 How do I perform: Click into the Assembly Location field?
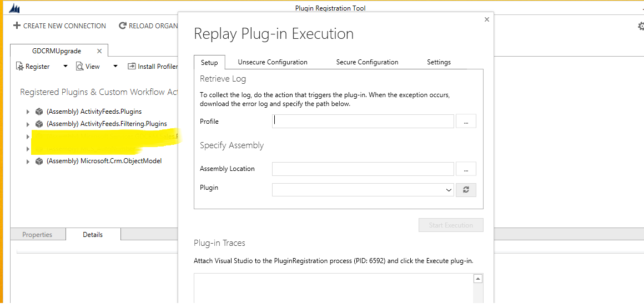point(363,169)
